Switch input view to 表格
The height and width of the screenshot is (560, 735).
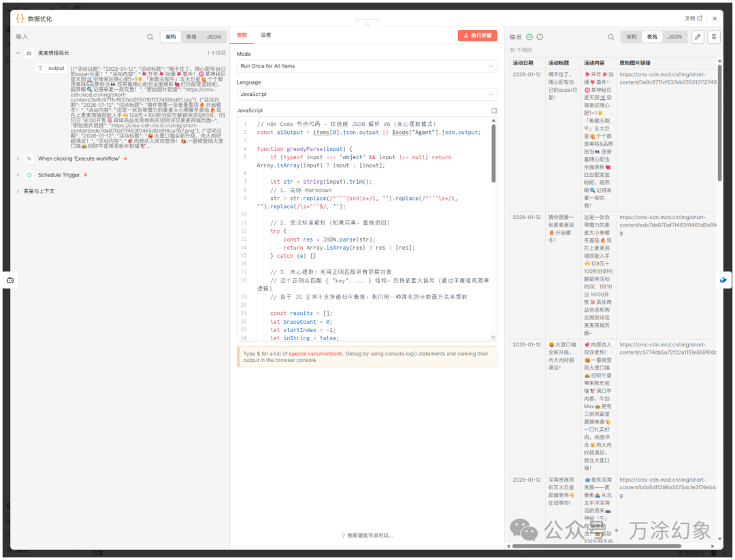tap(191, 37)
